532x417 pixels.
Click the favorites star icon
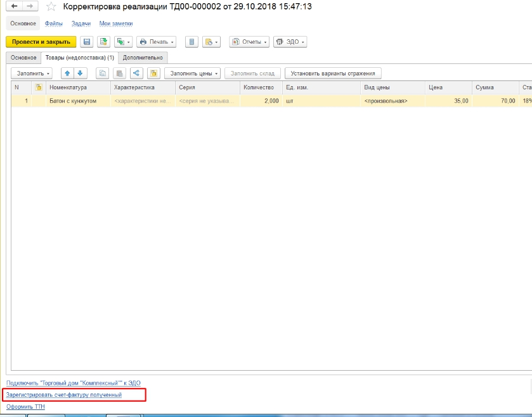[x=51, y=6]
